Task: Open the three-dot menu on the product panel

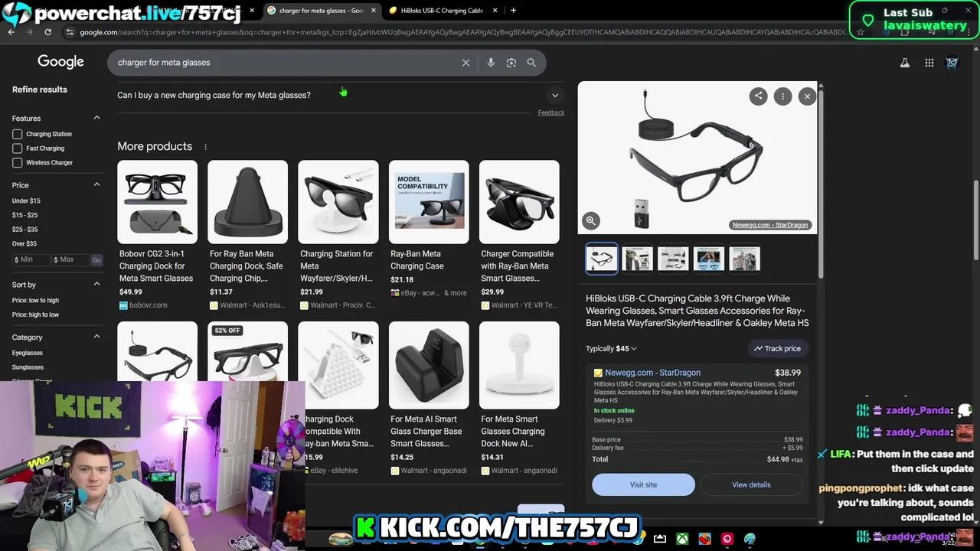Action: (x=782, y=96)
